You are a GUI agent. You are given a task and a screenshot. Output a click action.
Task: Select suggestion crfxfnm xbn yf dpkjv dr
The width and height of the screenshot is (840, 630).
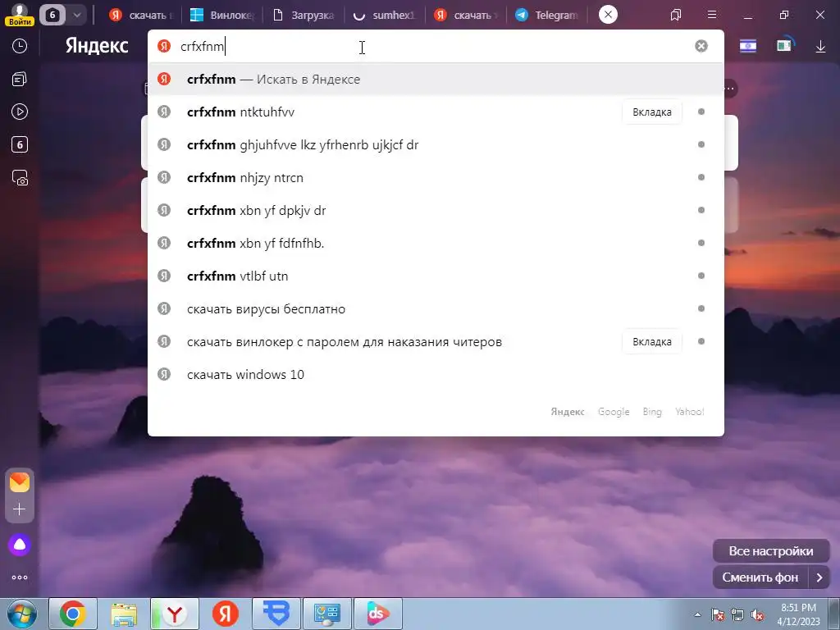click(436, 211)
